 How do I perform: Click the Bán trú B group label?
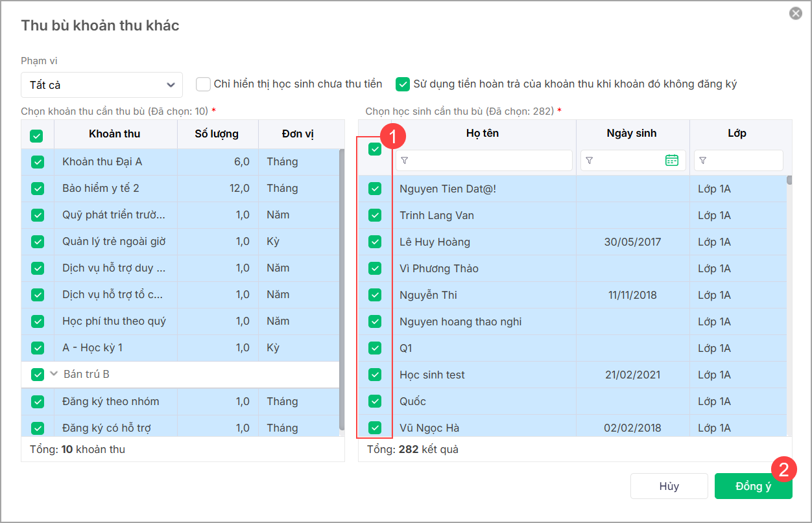click(86, 374)
